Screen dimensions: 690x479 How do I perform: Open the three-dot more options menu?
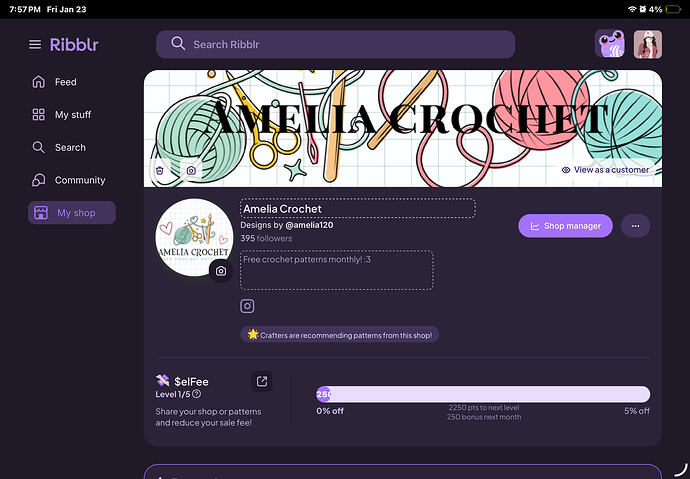(x=636, y=226)
